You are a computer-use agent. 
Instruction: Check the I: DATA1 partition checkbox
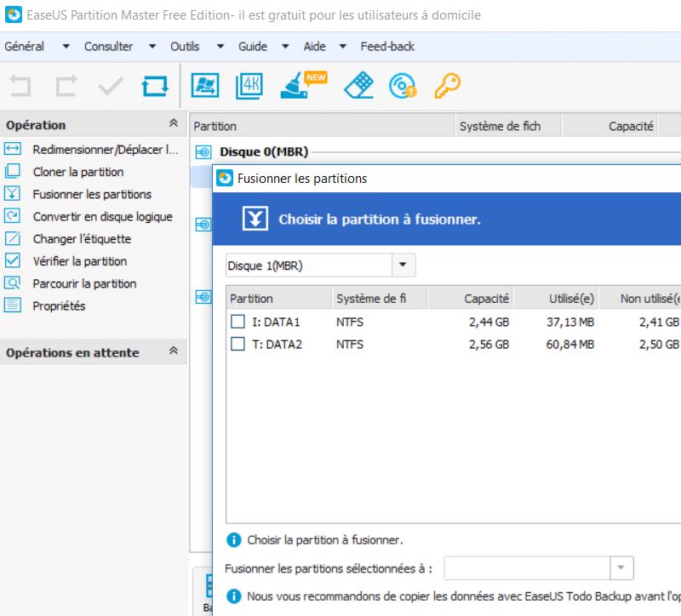(237, 322)
